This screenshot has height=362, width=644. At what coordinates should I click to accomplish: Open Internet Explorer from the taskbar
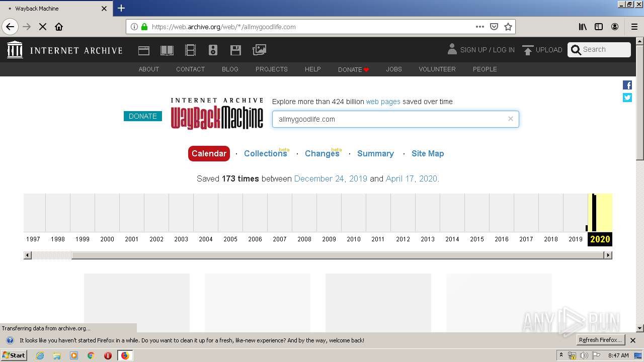tap(40, 355)
